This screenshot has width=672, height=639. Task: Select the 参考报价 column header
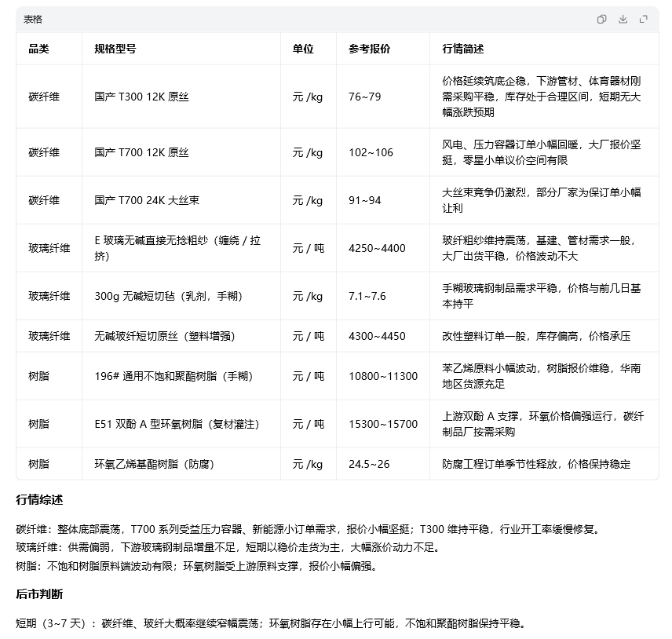[370, 49]
